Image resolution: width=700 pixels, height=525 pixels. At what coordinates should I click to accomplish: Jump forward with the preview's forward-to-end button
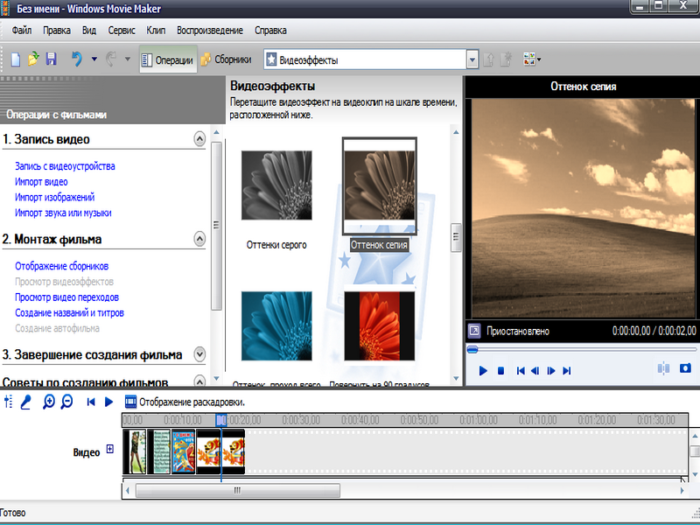point(567,371)
